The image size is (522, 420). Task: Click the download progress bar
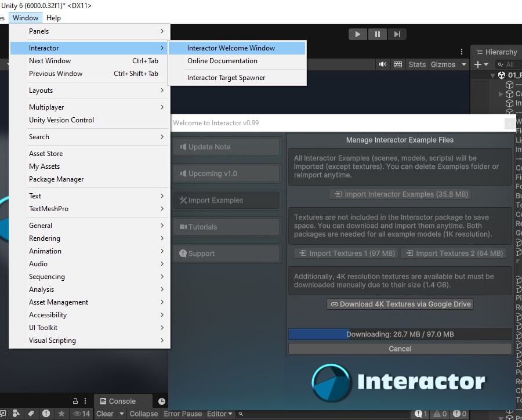pos(400,334)
